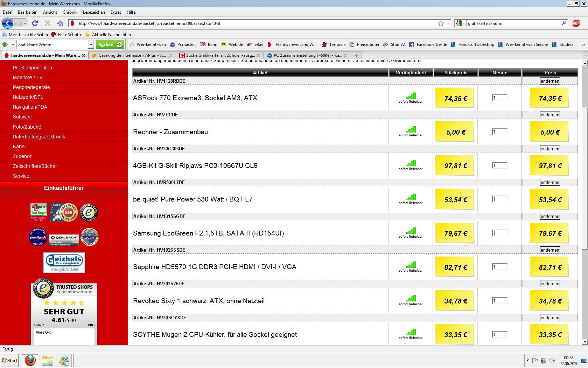Open the Pcmasters bookmark
Image resolution: width=588 pixels, height=368 pixels.
(183, 45)
